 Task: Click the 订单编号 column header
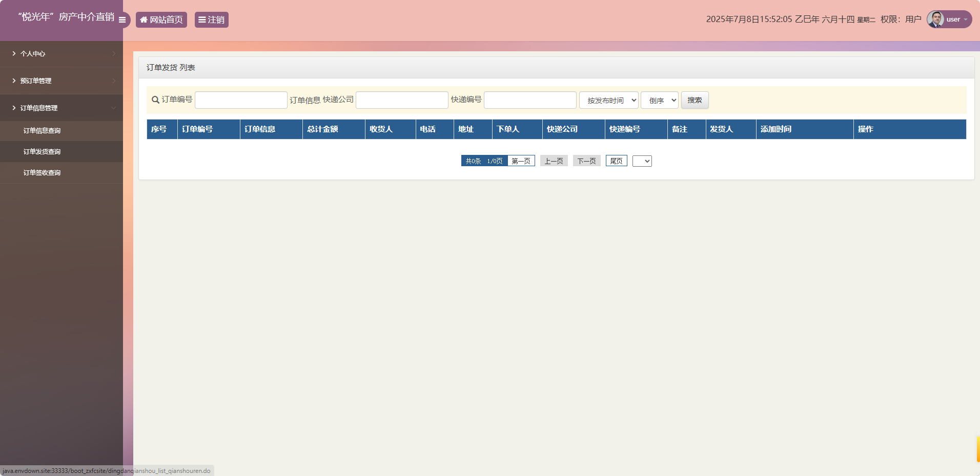point(209,129)
